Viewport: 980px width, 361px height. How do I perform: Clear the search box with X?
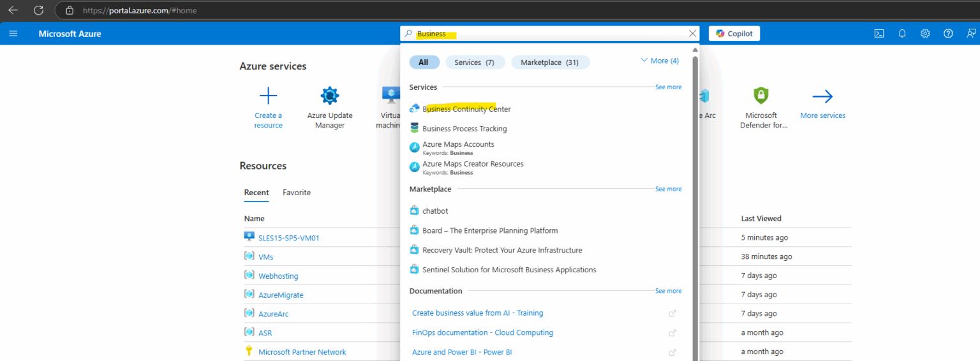[x=692, y=34]
